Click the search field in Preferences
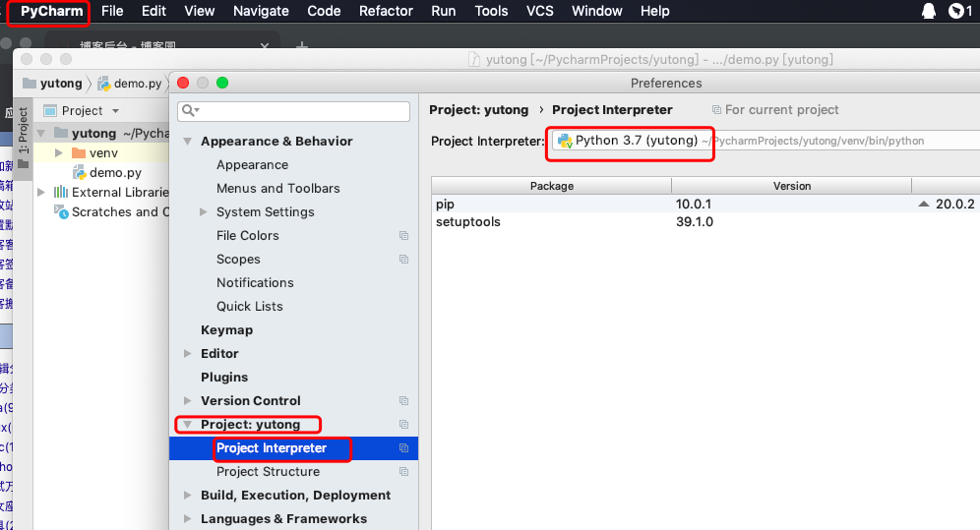This screenshot has height=530, width=980. click(x=294, y=110)
